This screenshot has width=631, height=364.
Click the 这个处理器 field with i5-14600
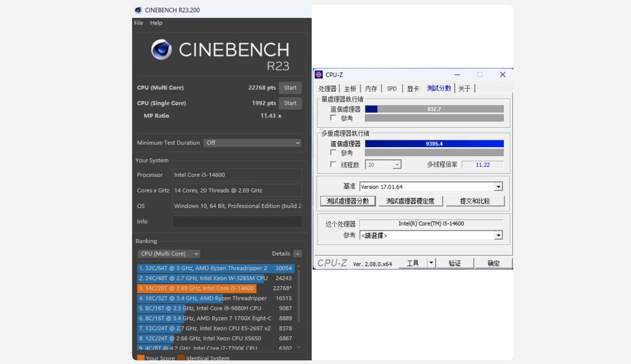pos(431,224)
